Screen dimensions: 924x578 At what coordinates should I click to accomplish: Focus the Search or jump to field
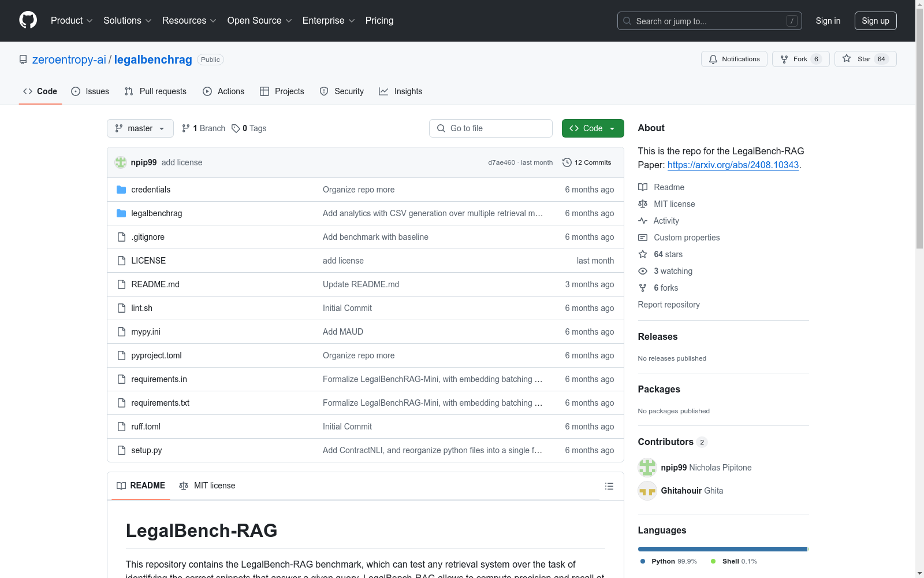710,21
